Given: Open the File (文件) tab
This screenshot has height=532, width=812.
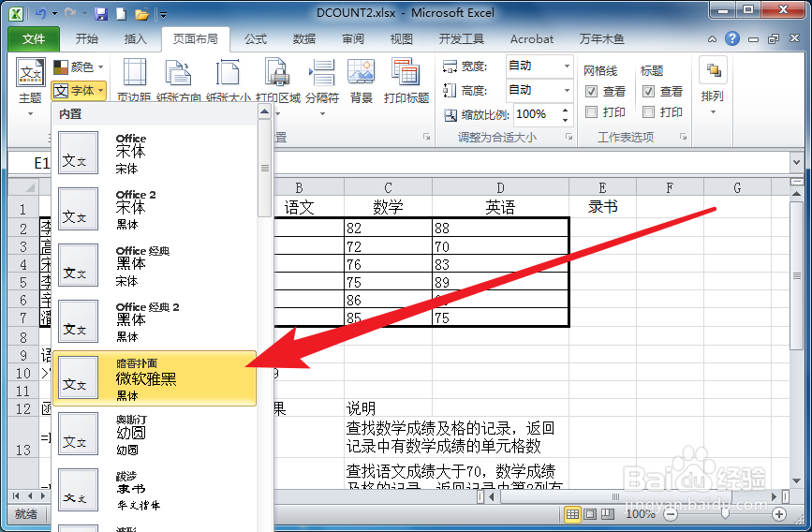Looking at the screenshot, I should [x=34, y=38].
